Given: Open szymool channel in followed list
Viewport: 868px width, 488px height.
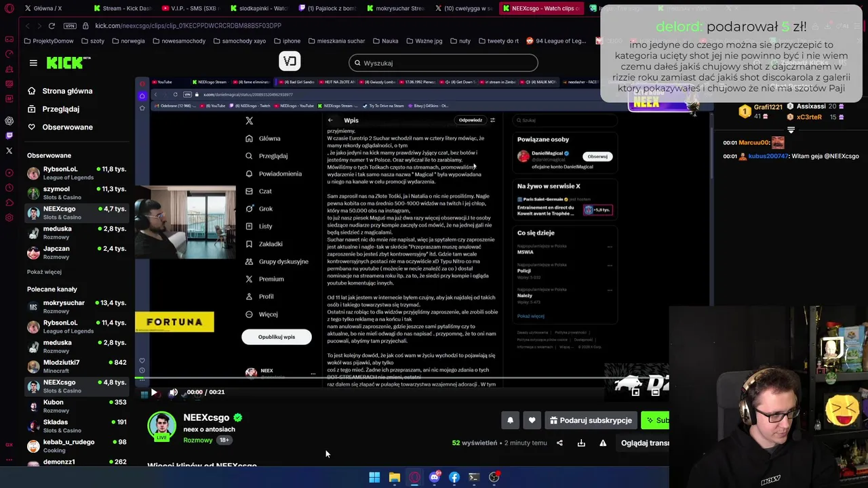Looking at the screenshot, I should (x=77, y=192).
